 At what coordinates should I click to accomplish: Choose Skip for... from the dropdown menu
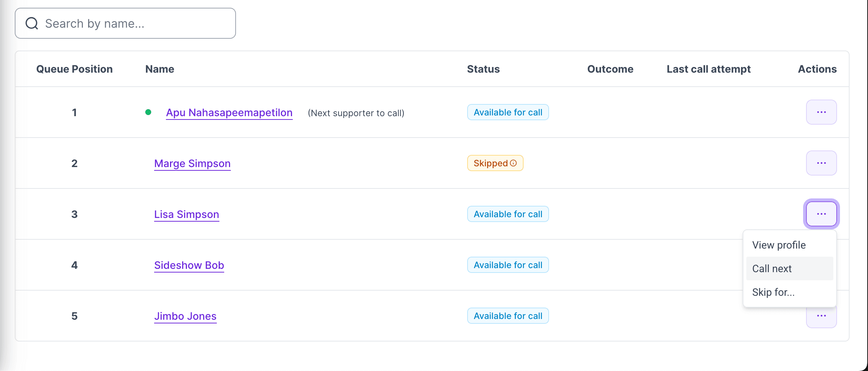tap(773, 292)
